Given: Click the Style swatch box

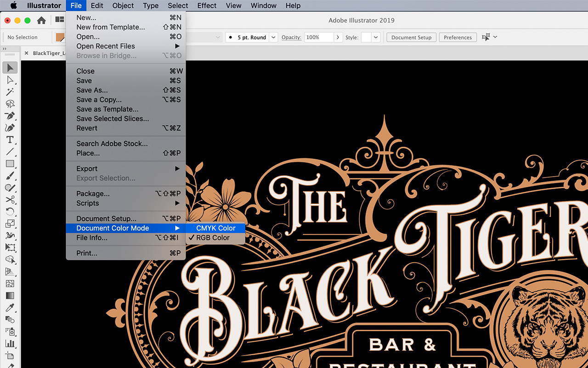Looking at the screenshot, I should pos(366,37).
